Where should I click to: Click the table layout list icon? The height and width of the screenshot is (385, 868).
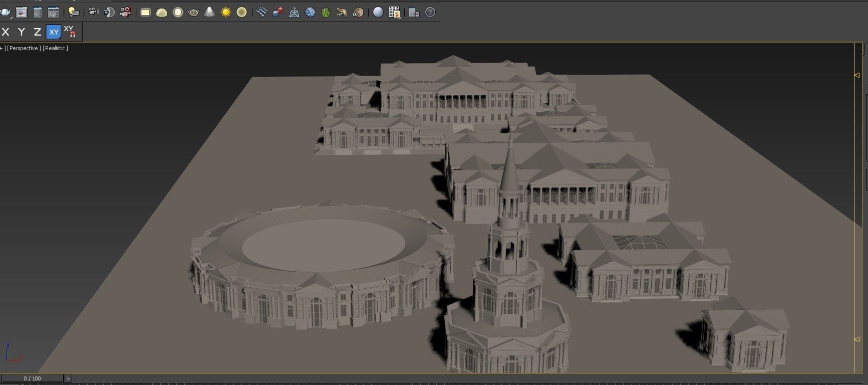(x=53, y=12)
